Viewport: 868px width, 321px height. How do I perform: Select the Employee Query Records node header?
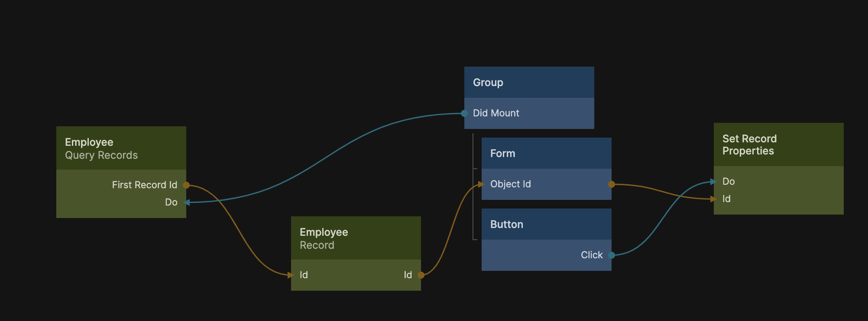(121, 148)
